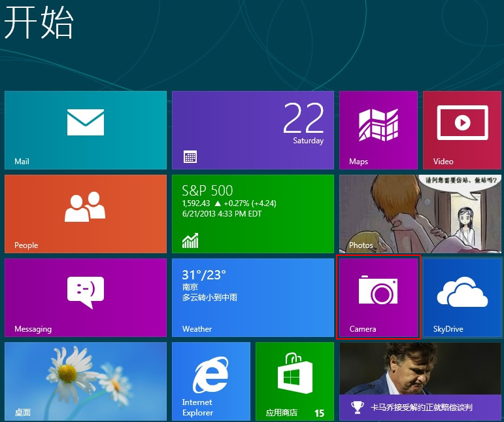Open the 桌面 desktop tile
Image resolution: width=504 pixels, height=422 pixels.
[86, 381]
